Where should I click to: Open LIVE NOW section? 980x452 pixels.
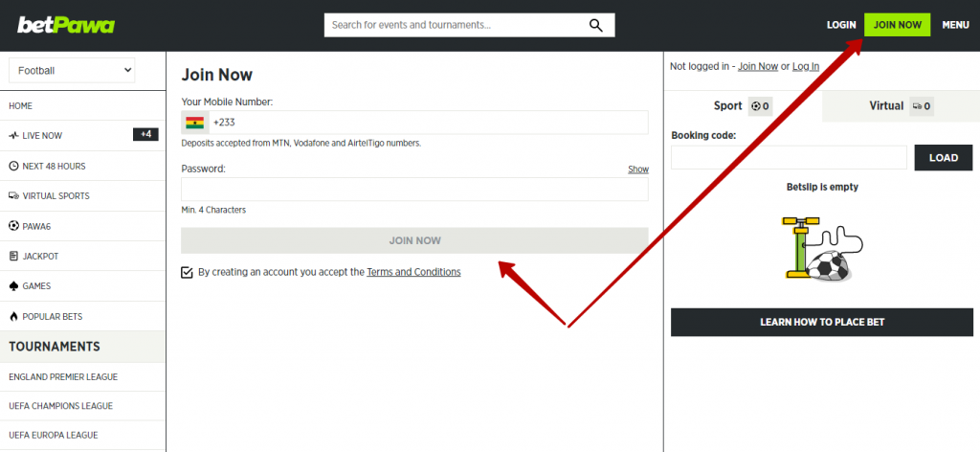(x=82, y=136)
